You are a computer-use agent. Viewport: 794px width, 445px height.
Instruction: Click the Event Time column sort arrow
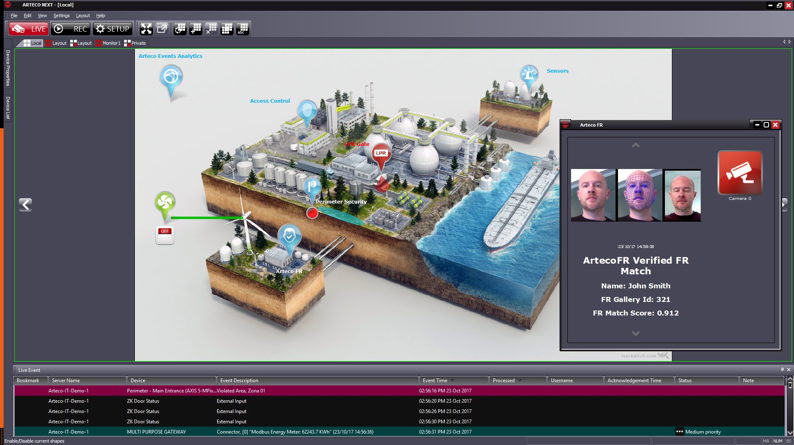[451, 380]
